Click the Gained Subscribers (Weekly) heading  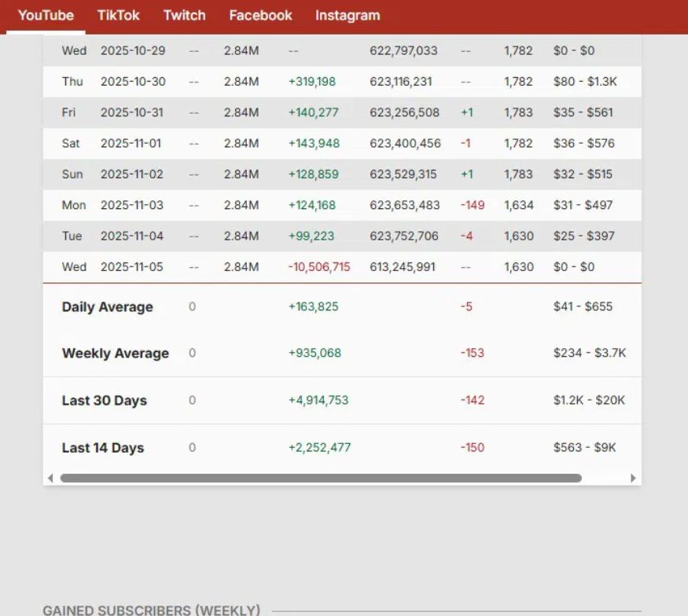pos(152,610)
